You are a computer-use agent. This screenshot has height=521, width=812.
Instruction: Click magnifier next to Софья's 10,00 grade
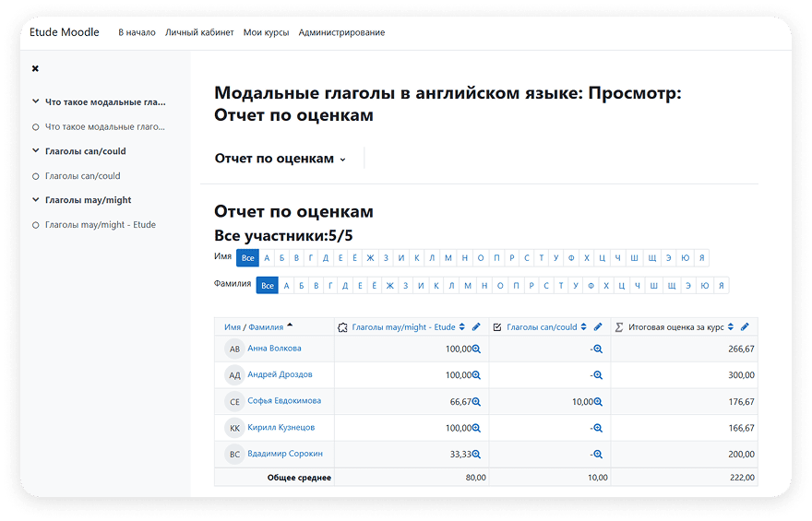click(598, 402)
